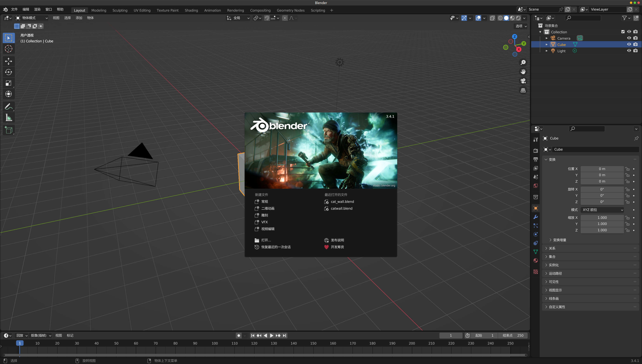The height and width of the screenshot is (364, 642).
Task: Select the Move tool
Action: click(9, 61)
